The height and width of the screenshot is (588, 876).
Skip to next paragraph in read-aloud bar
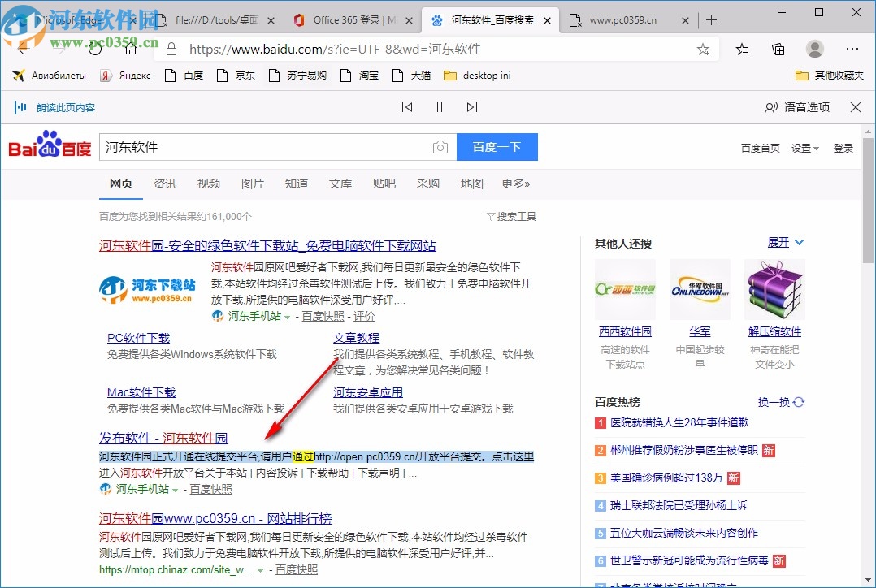tap(472, 106)
